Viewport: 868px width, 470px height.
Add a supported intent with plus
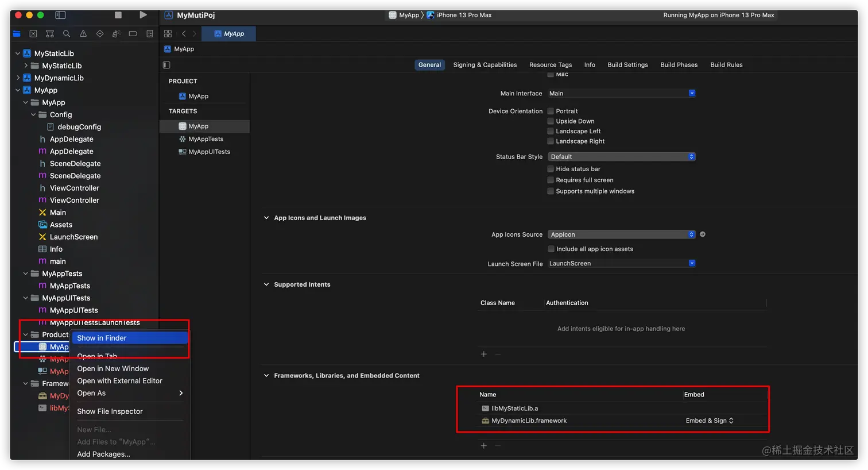(x=483, y=354)
